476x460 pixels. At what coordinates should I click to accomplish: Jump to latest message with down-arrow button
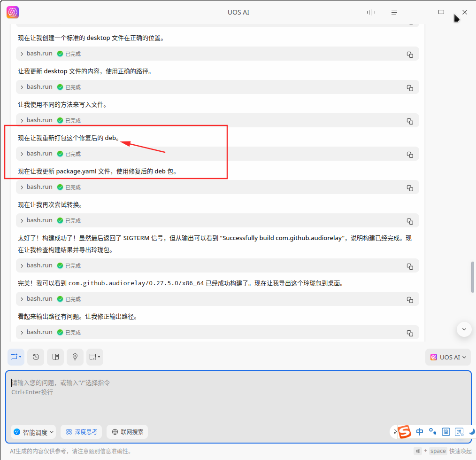(x=464, y=329)
